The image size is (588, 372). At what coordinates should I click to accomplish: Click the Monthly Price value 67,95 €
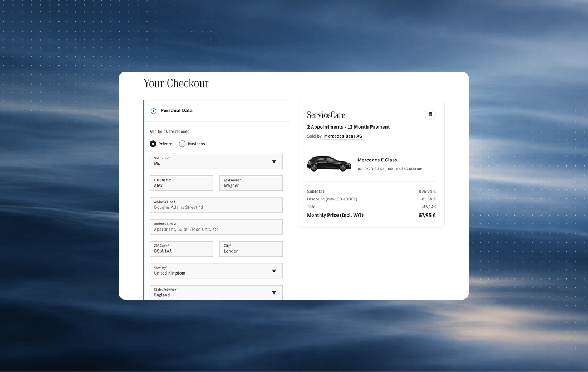427,216
